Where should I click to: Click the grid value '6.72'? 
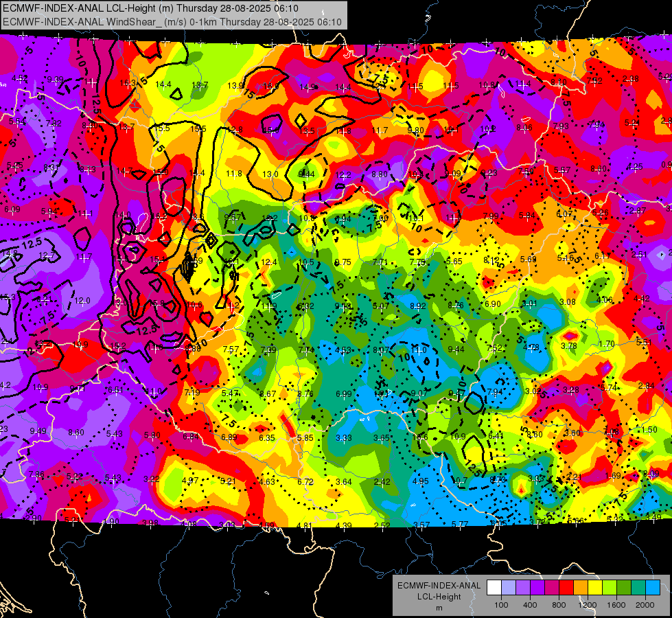click(305, 481)
